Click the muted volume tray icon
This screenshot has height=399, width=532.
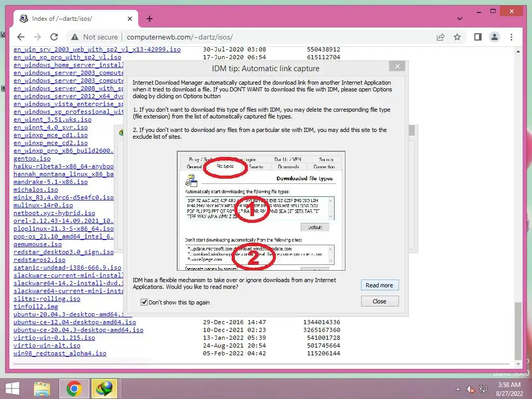click(470, 389)
